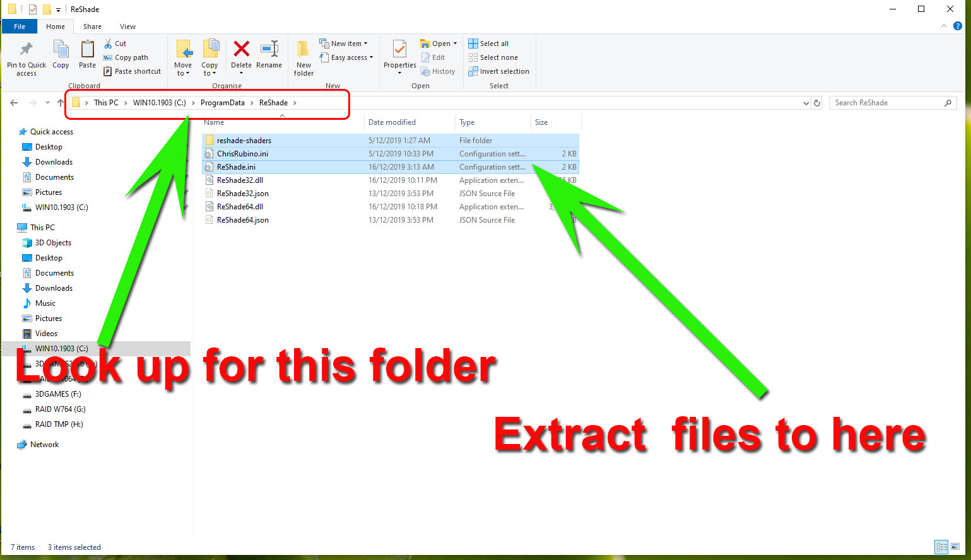Click the Pin to Quick access icon

[x=26, y=50]
